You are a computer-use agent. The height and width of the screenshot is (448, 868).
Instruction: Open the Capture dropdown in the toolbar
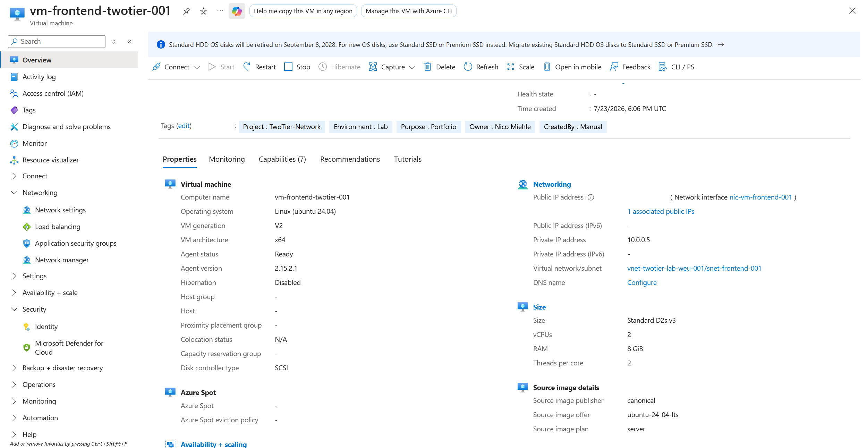[392, 67]
